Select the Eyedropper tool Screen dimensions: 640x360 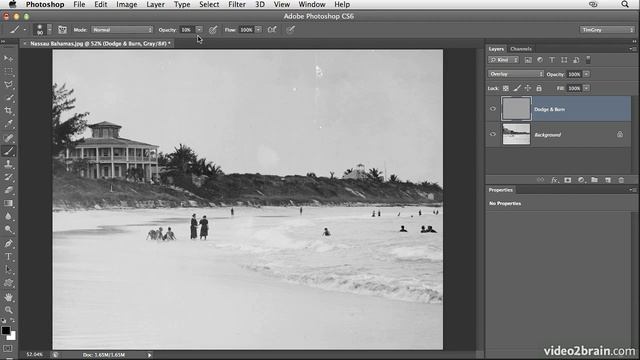click(8, 124)
